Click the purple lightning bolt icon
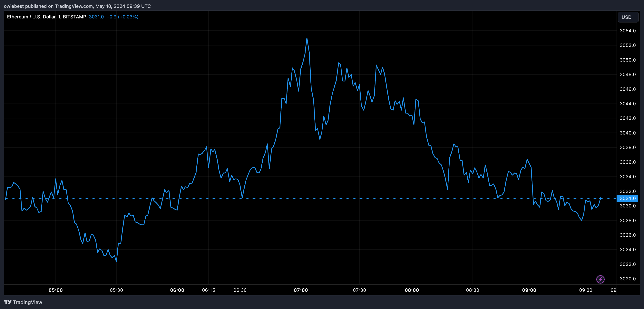This screenshot has width=644, height=309. 600,279
